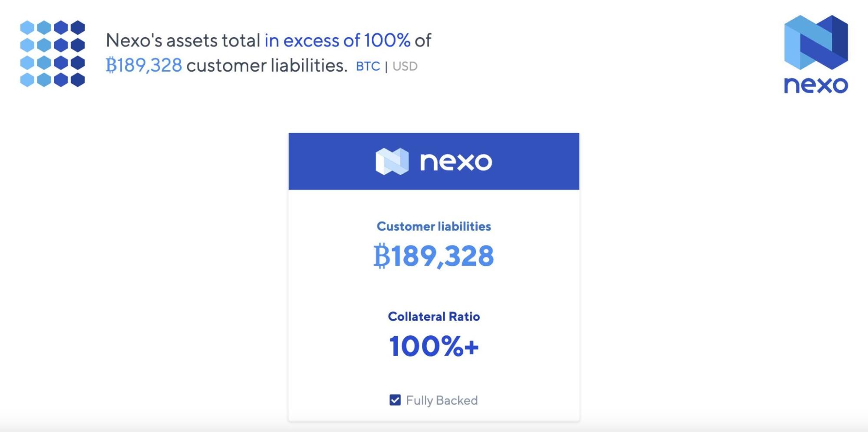Click the Collateral Ratio label
The height and width of the screenshot is (432, 868).
tap(434, 317)
